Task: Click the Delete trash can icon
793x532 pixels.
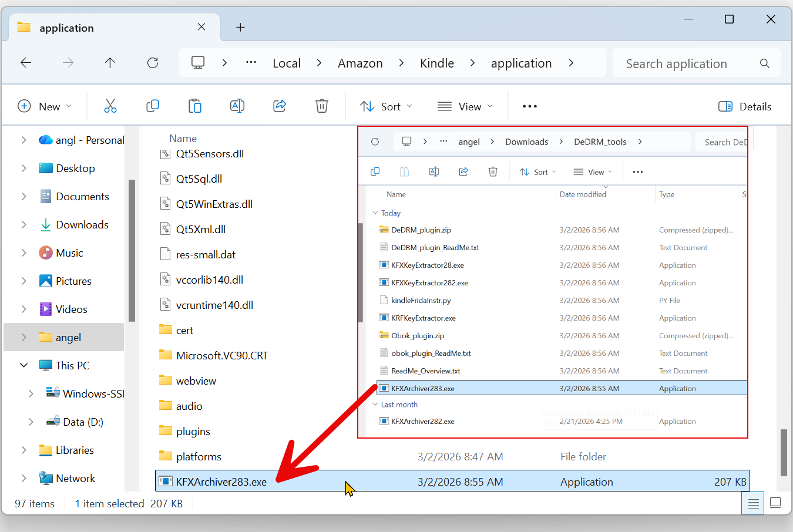Action: click(x=322, y=106)
